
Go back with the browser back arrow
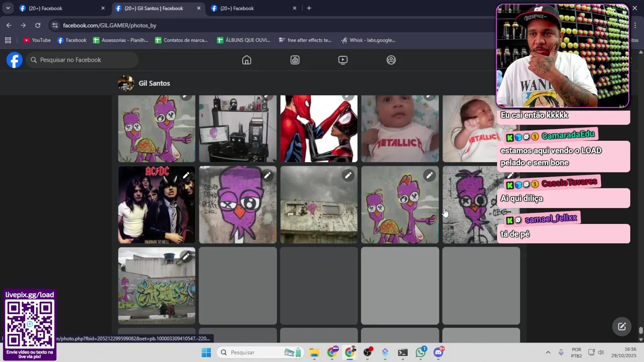pos(9,25)
